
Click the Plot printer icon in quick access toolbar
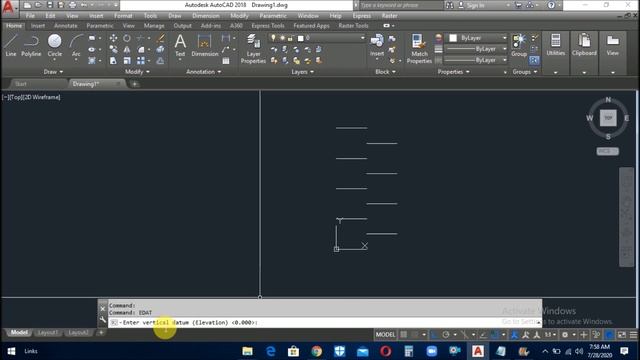[x=73, y=5]
